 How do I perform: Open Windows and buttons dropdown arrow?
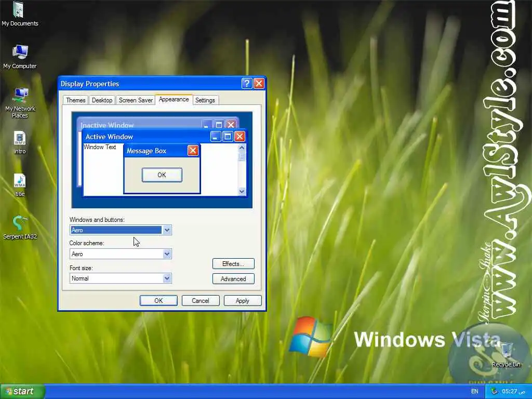167,230
